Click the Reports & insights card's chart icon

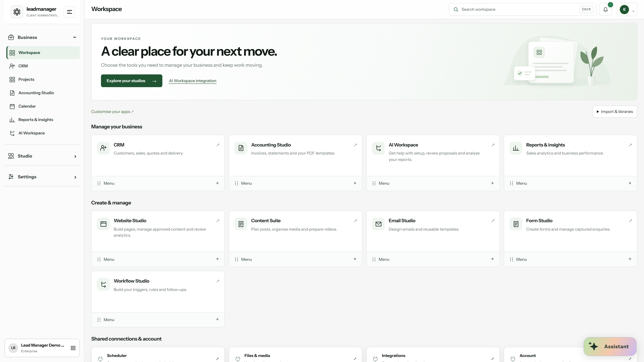(x=516, y=148)
